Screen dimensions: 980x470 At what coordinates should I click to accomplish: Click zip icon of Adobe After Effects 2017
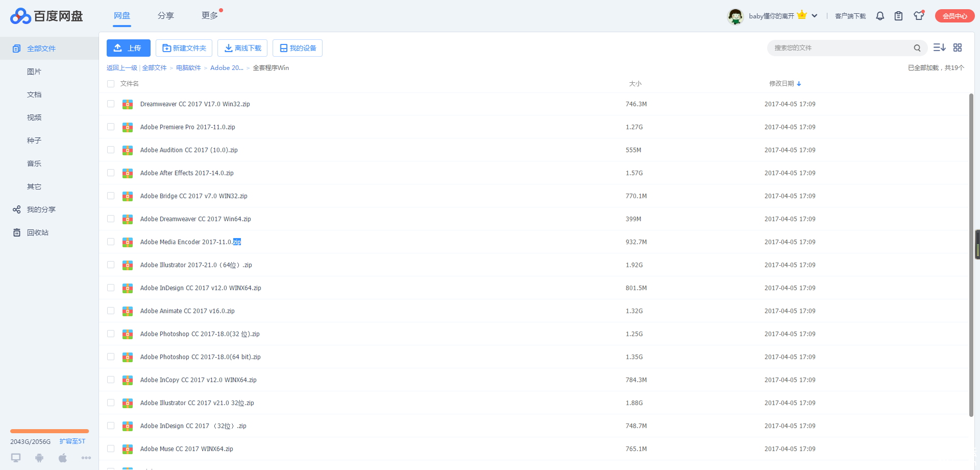[x=128, y=173]
